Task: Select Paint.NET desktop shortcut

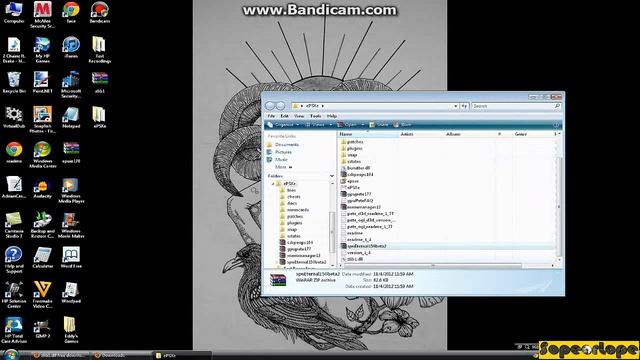Action: 42,82
